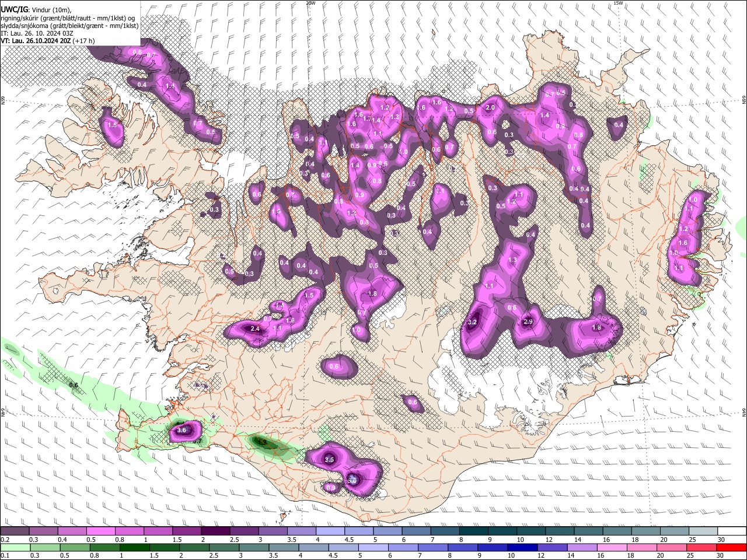Pick the dark purple 2–2.5 snow scale swatch
This screenshot has width=747, height=560.
tap(215, 531)
